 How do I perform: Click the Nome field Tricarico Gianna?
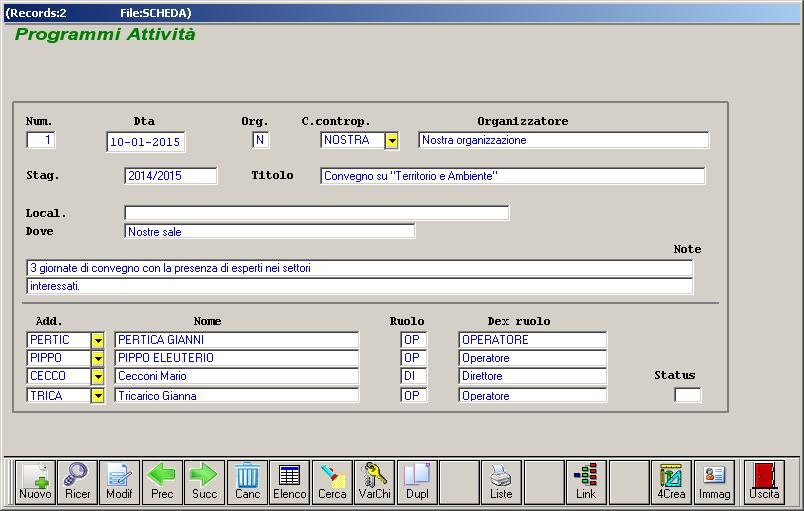[x=236, y=396]
